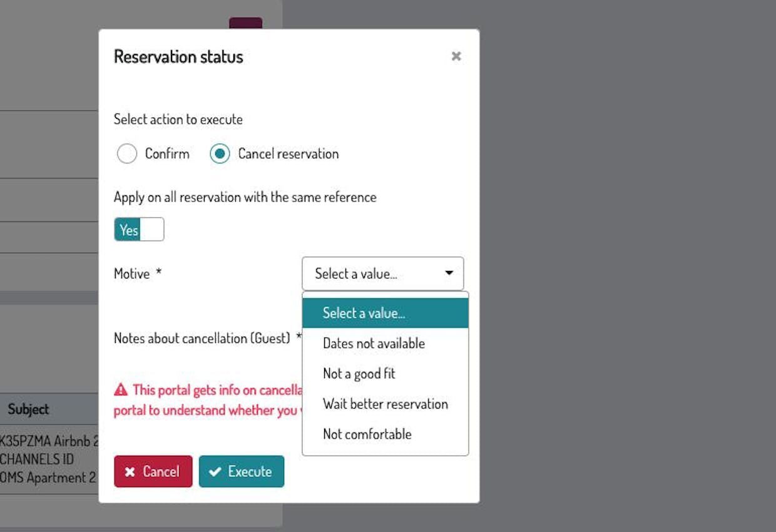
Task: Click the red warning triangle icon
Action: click(x=121, y=390)
